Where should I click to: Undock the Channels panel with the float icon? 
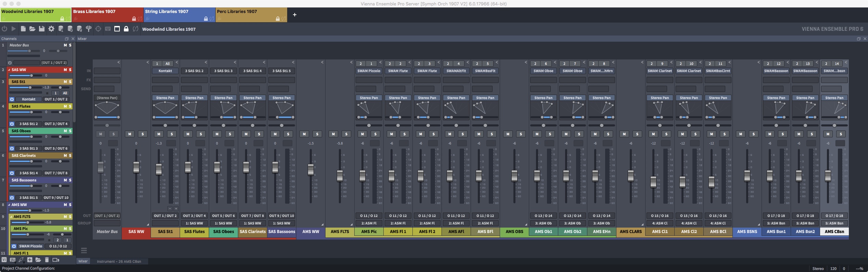[x=67, y=39]
